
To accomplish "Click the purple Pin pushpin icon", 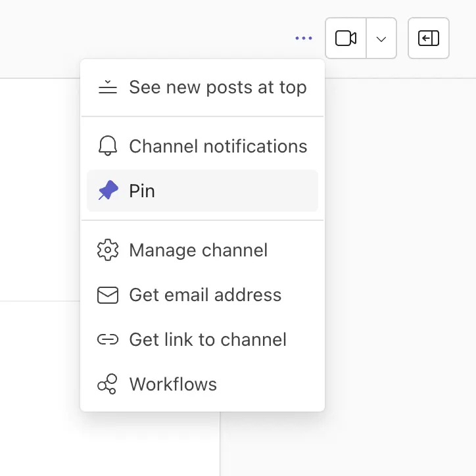I will 108,191.
